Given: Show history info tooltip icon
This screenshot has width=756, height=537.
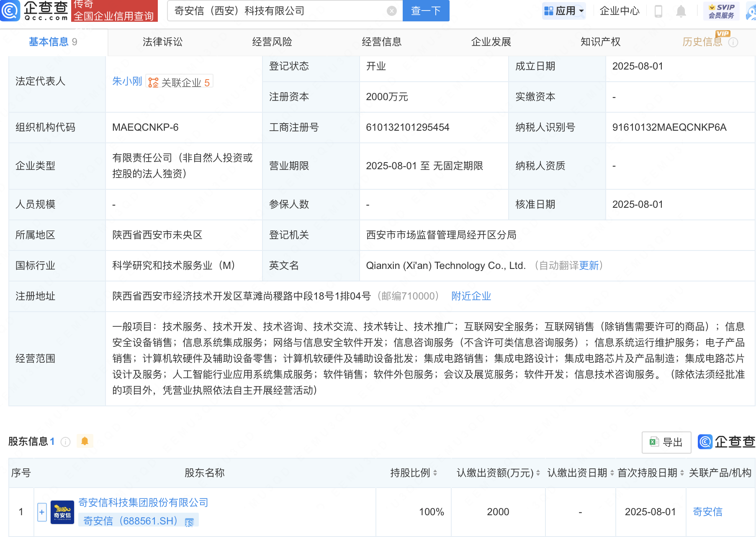Looking at the screenshot, I should [x=733, y=42].
